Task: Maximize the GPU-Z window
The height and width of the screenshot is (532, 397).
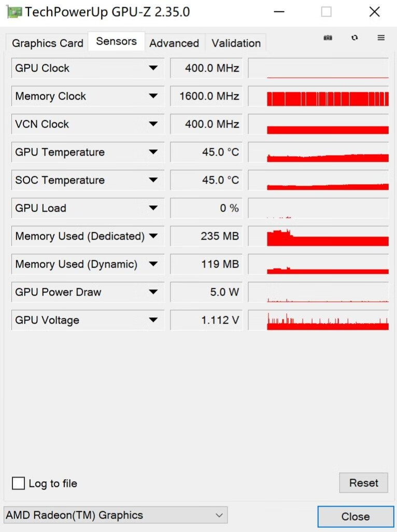Action: [x=326, y=12]
